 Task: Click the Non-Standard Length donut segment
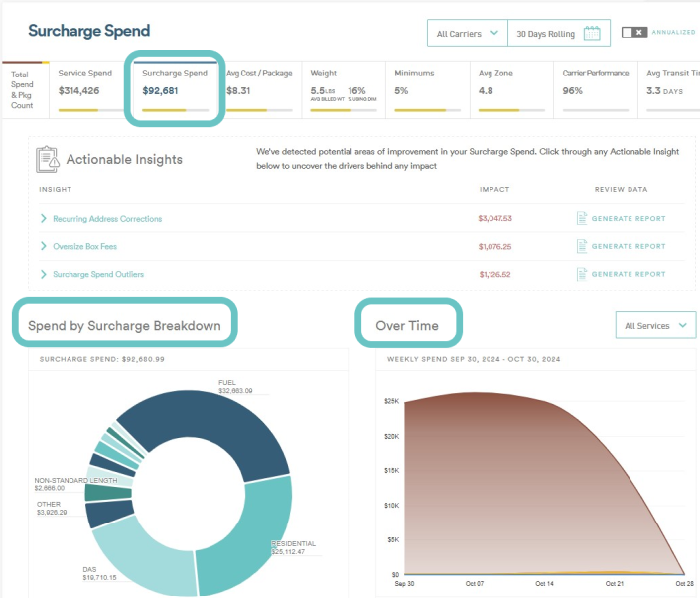pyautogui.click(x=107, y=492)
